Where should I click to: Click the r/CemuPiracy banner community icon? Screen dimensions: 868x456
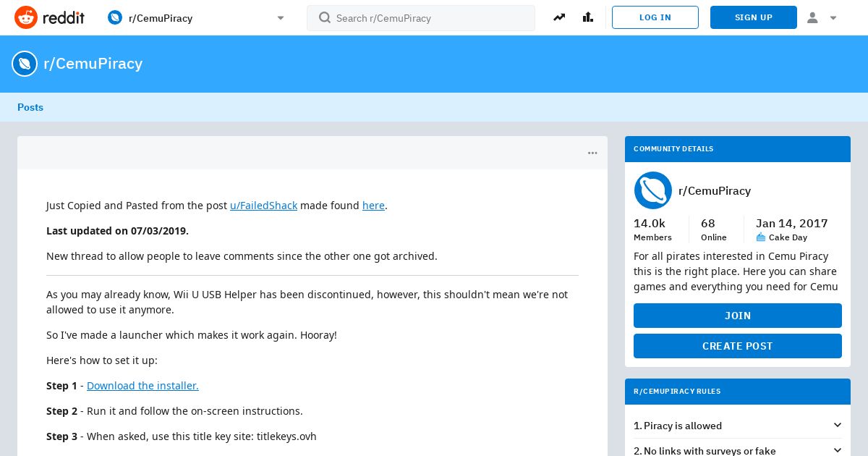(25, 64)
